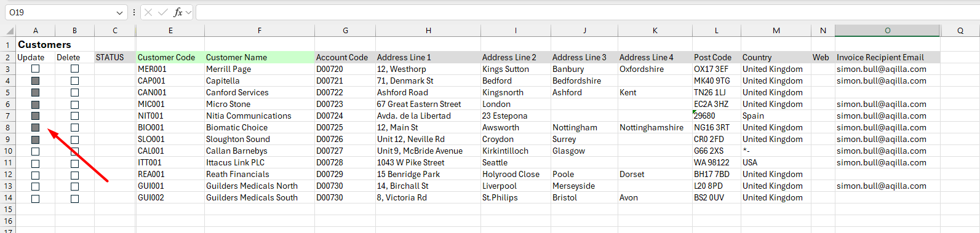Image resolution: width=980 pixels, height=233 pixels.
Task: Select the Customers title cell
Action: tap(44, 44)
